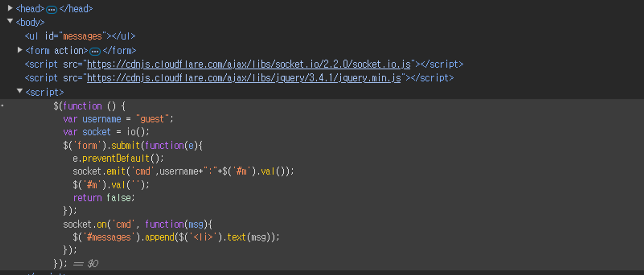Expand the form action element triangle
The height and width of the screenshot is (275, 644).
(20, 50)
